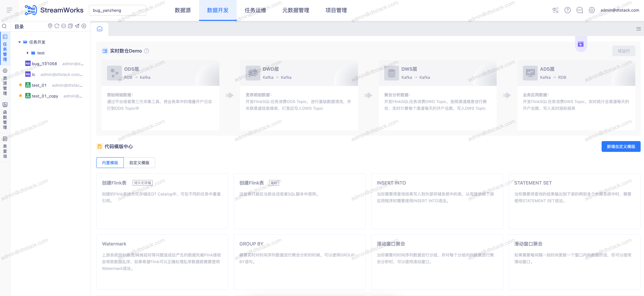The height and width of the screenshot is (296, 644).
Task: Refresh the directory tree
Action: pos(57,26)
